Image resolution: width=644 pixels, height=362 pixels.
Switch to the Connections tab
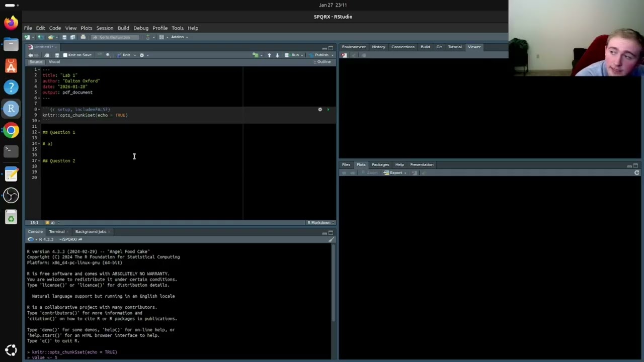403,47
